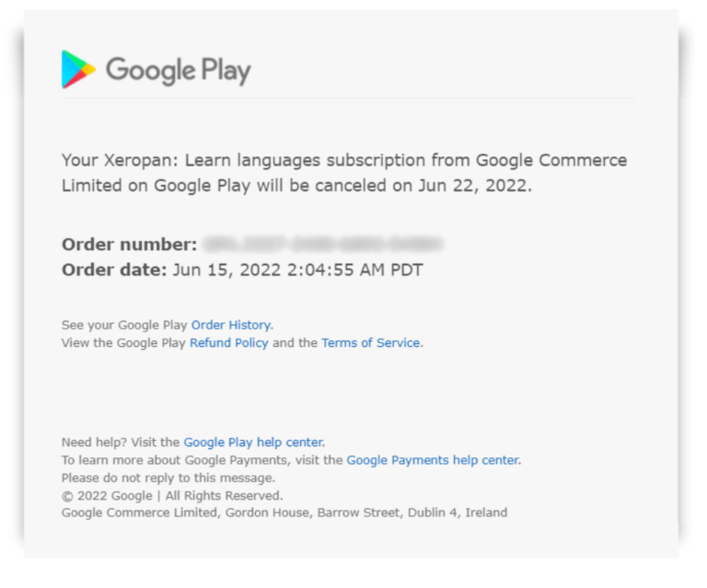The height and width of the screenshot is (588, 707).
Task: Click the Google Play wordmark text
Action: [178, 70]
